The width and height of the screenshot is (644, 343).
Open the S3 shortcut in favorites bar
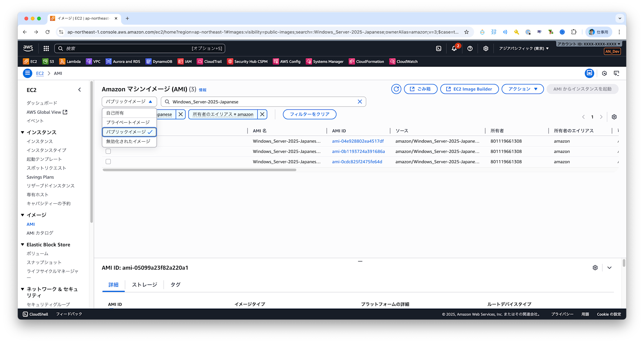pyautogui.click(x=48, y=61)
